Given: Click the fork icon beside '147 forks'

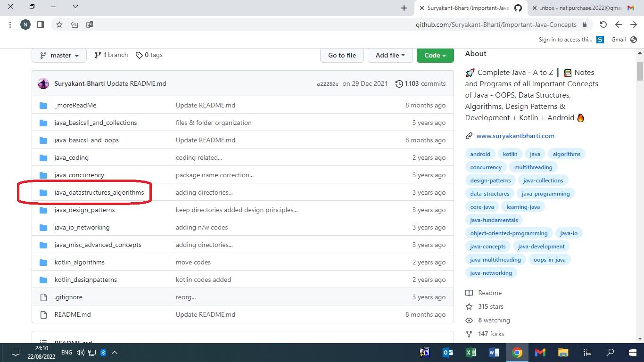Looking at the screenshot, I should click(469, 334).
